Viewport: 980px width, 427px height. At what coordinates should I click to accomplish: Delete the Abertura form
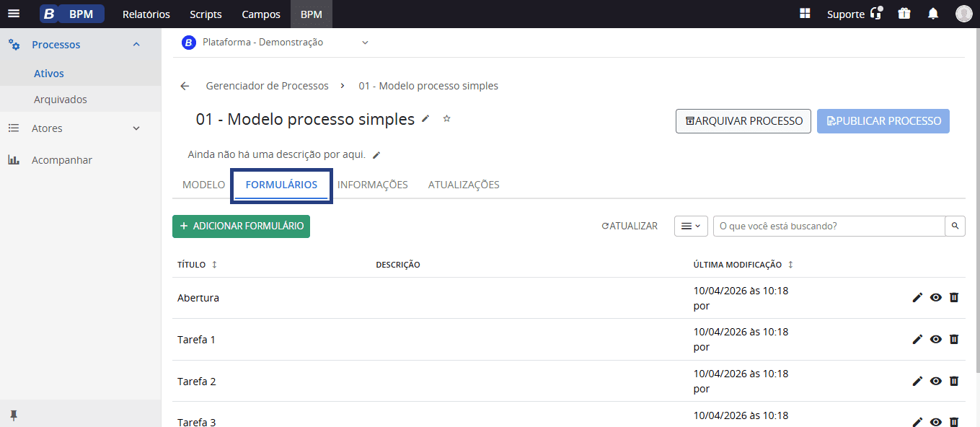(x=954, y=297)
